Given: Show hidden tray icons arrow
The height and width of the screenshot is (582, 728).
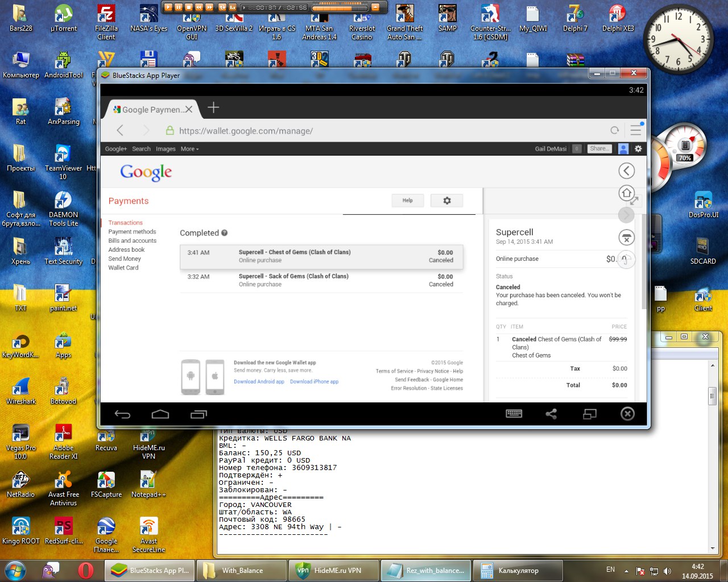Looking at the screenshot, I should tap(626, 571).
